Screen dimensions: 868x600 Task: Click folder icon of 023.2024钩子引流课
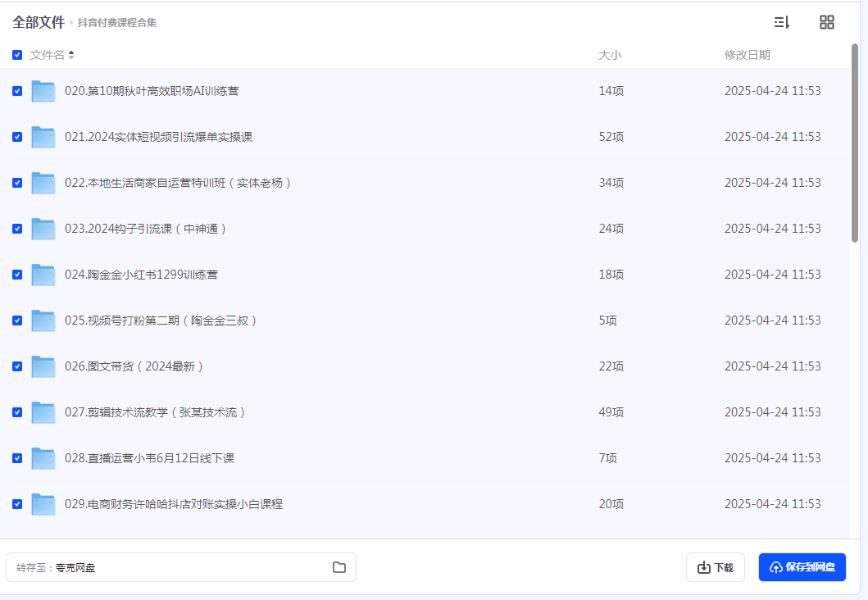[x=43, y=229]
